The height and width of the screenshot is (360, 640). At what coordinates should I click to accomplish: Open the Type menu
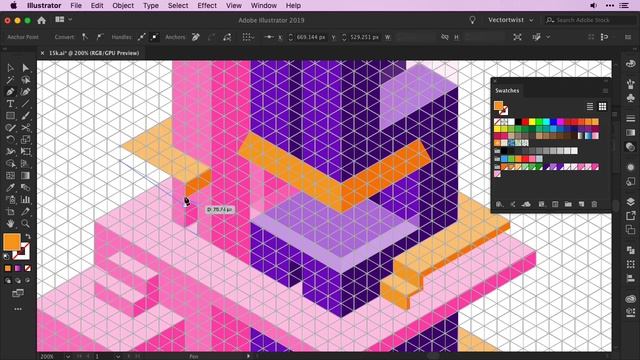[151, 6]
